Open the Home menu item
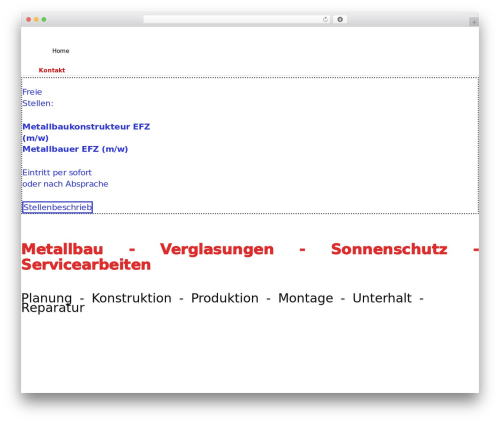The width and height of the screenshot is (500, 423). click(61, 51)
